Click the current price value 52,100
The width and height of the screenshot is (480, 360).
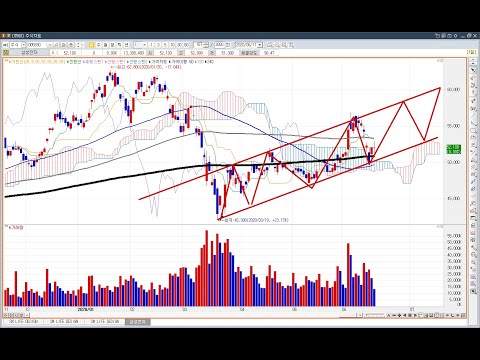(x=70, y=53)
